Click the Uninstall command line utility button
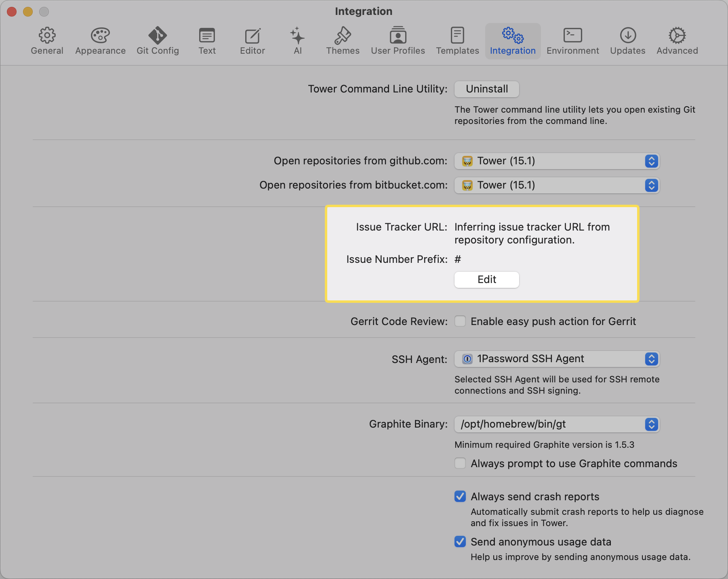Viewport: 728px width, 579px height. (x=486, y=89)
